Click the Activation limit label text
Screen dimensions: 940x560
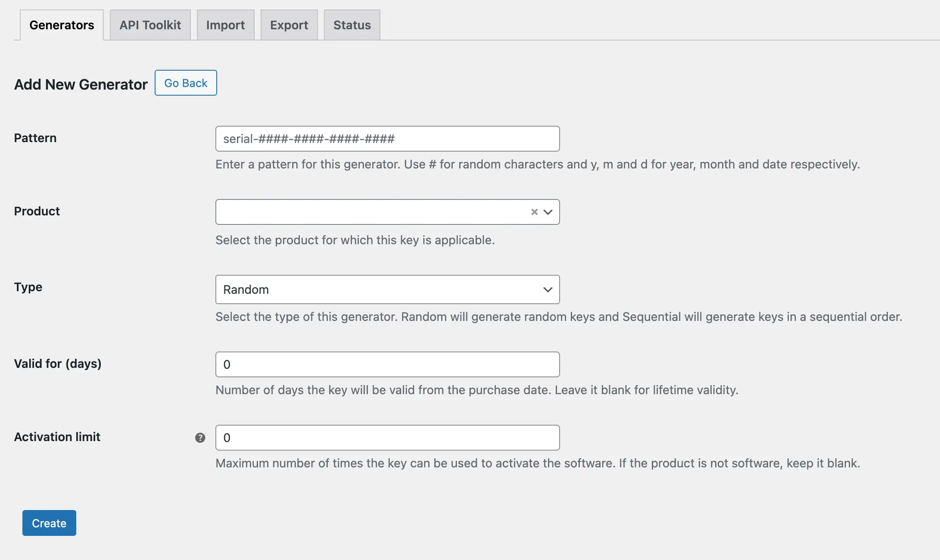coord(57,437)
